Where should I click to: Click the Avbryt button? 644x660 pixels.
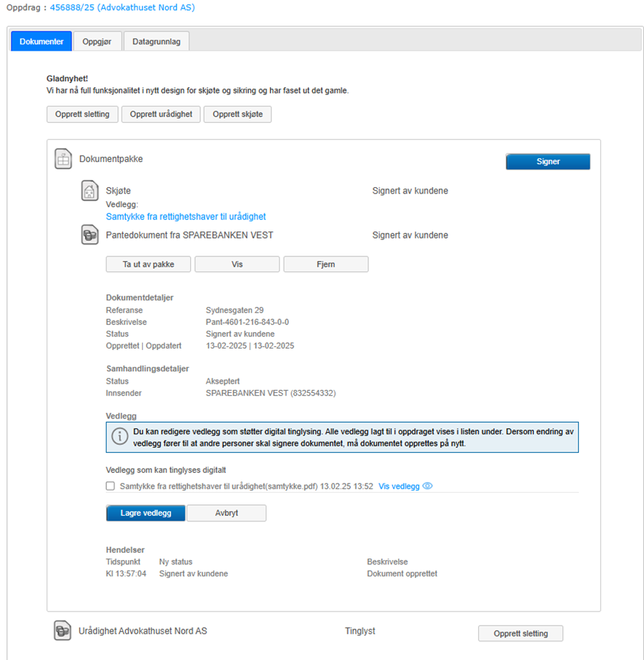point(227,513)
